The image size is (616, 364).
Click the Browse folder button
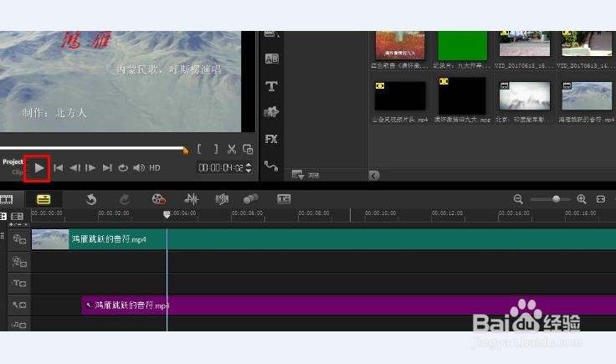click(305, 175)
